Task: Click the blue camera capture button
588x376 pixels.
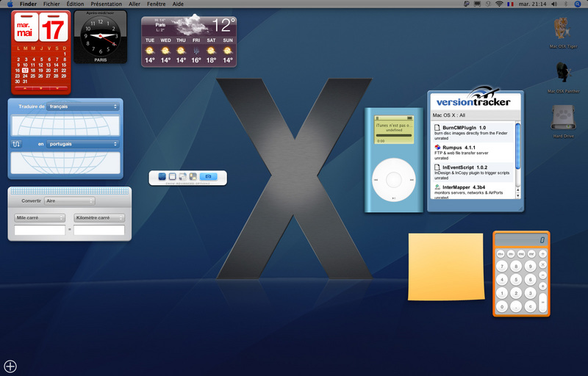Action: pos(209,176)
